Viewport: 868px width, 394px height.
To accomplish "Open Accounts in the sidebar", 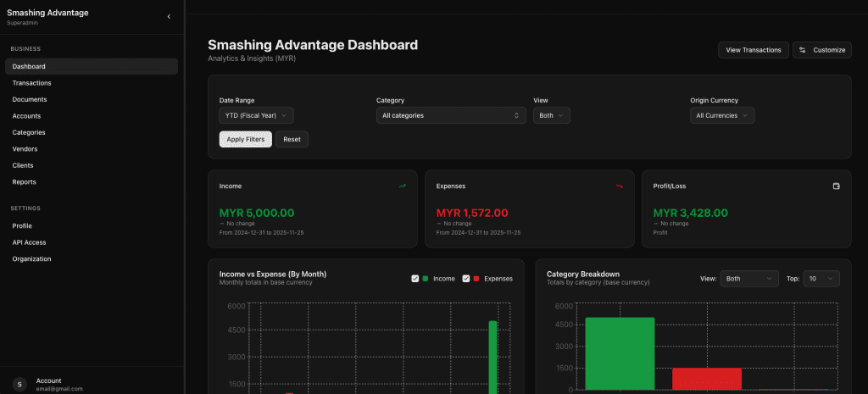I will pos(92,116).
